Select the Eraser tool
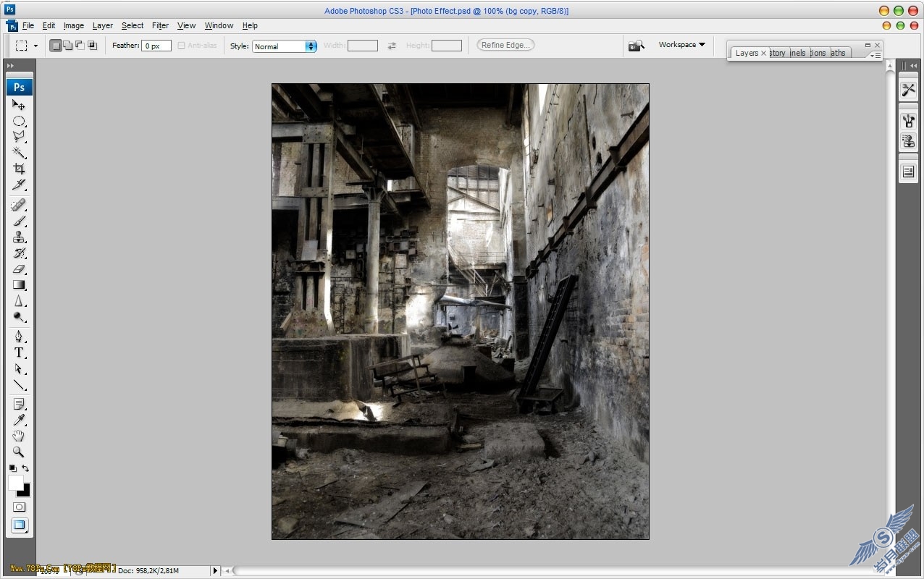The height and width of the screenshot is (579, 924). (19, 269)
